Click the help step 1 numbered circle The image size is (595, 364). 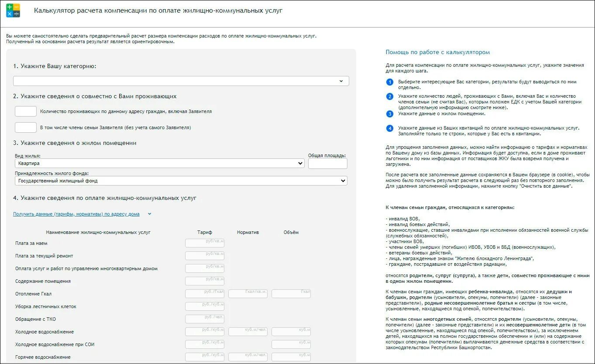click(x=390, y=82)
